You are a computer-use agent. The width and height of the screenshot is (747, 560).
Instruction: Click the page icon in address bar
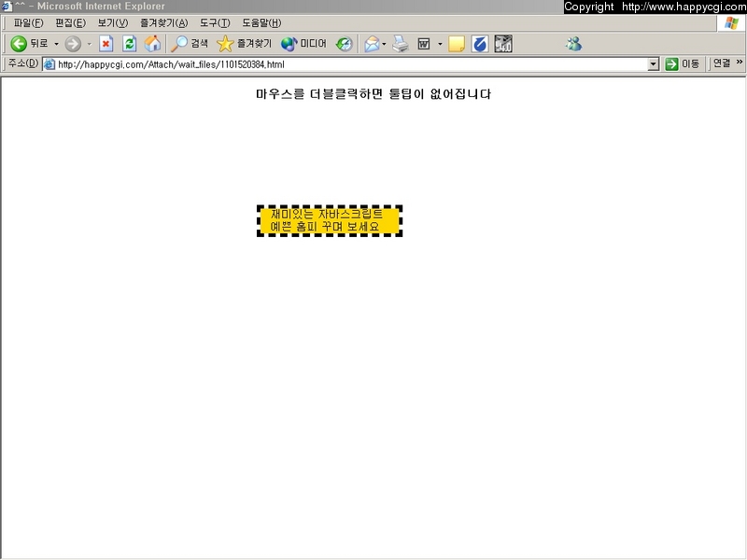tap(49, 64)
